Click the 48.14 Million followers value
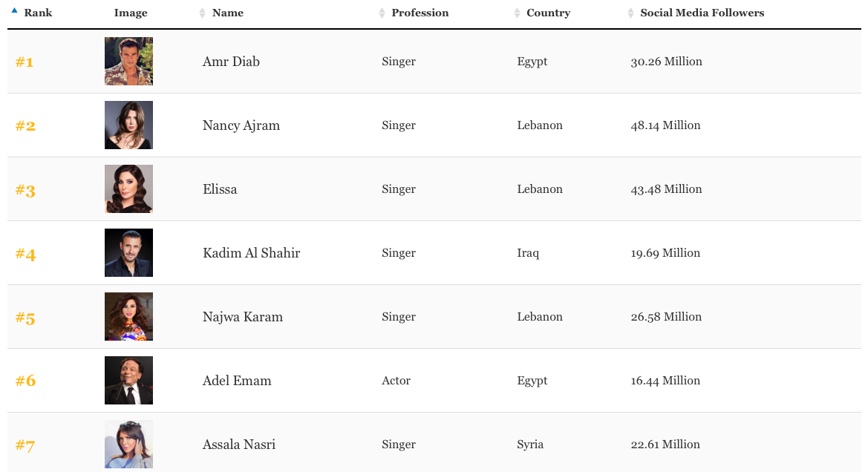This screenshot has width=868, height=472. tap(665, 125)
